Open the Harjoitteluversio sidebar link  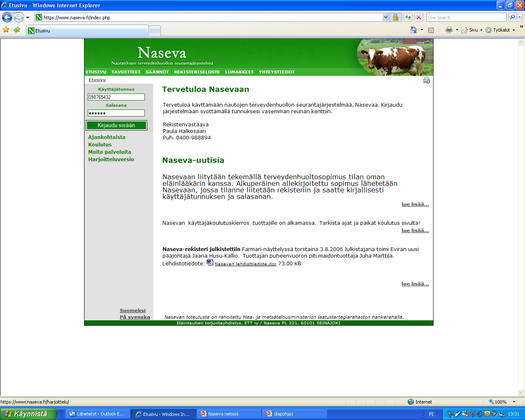[x=111, y=160]
